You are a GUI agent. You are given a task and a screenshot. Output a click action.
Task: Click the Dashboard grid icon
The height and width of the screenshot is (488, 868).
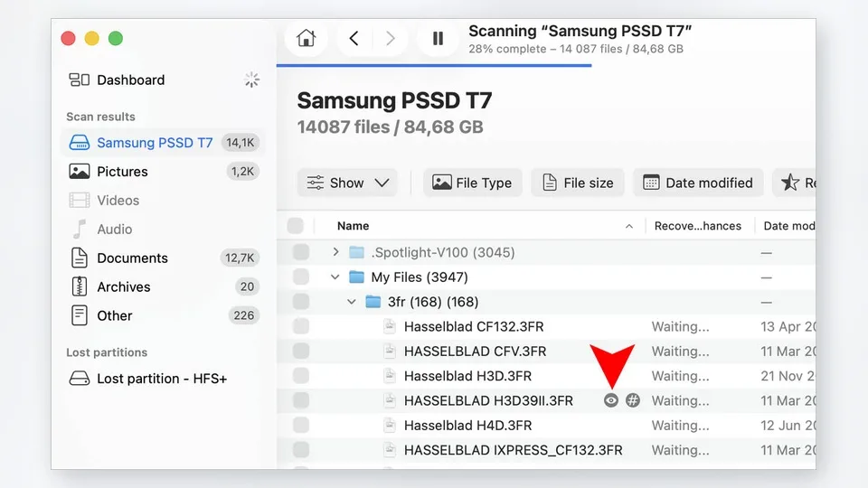(80, 80)
